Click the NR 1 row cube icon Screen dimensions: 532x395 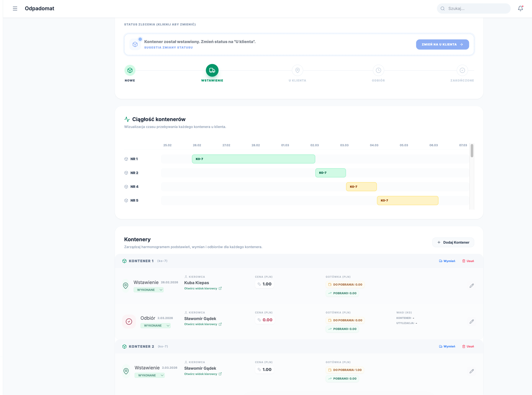[x=126, y=159]
